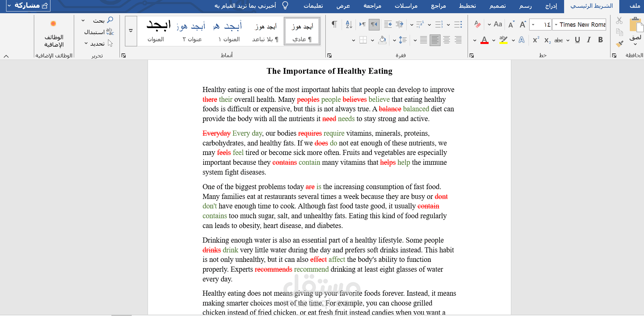Click Increase Font Size icon

(523, 24)
